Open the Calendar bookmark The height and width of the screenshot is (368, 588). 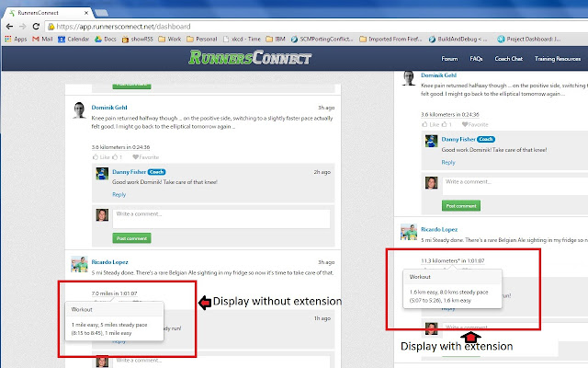73,39
